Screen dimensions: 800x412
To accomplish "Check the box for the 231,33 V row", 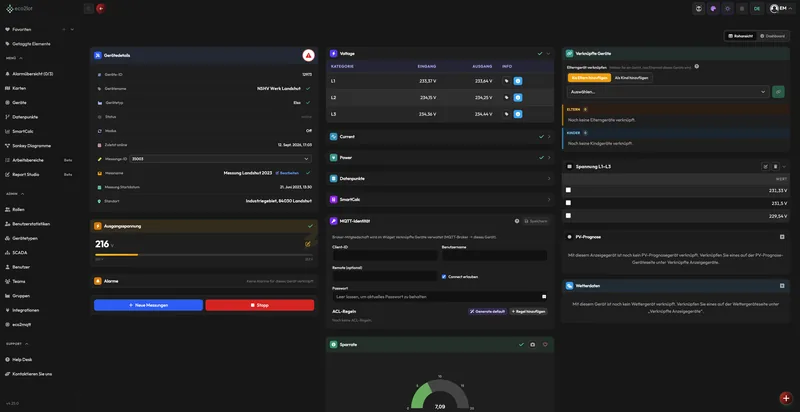I will click(x=568, y=190).
